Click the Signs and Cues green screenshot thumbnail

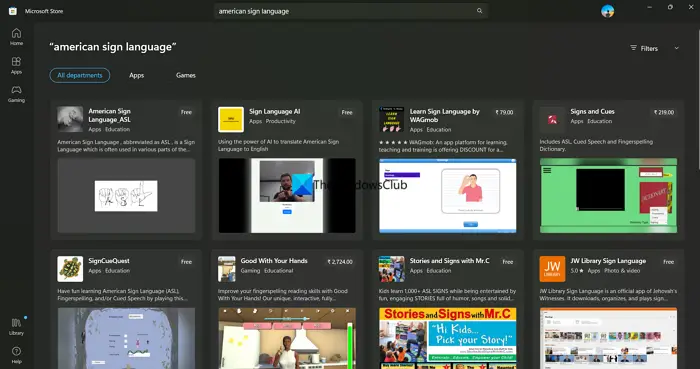tap(608, 195)
